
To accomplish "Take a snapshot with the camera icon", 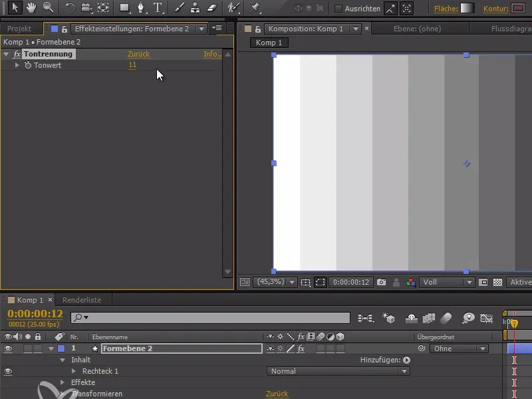I will [380, 282].
